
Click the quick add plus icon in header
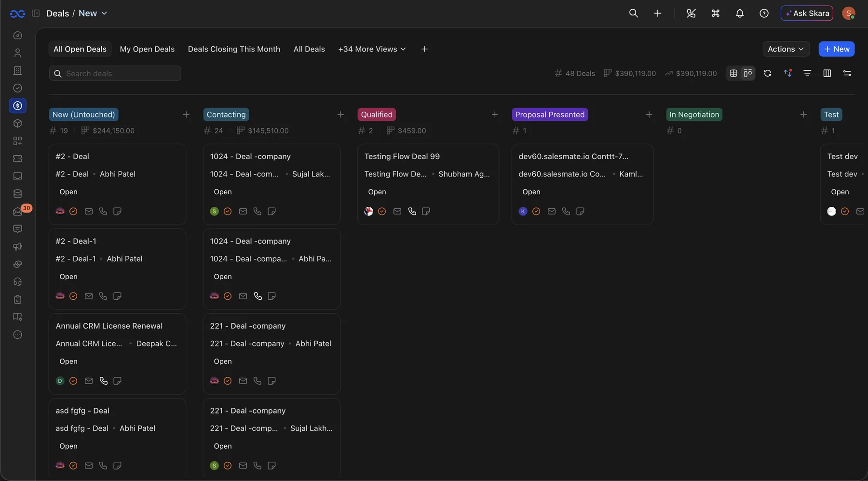tap(658, 13)
